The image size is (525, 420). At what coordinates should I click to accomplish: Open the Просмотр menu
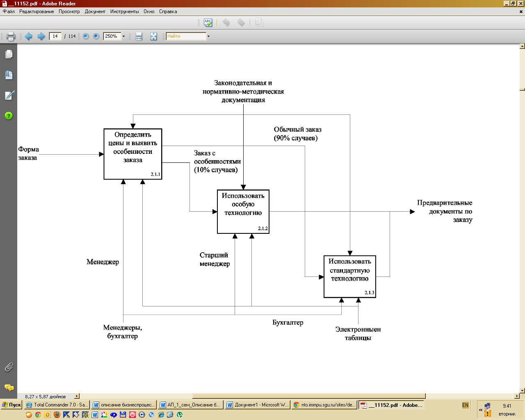69,11
